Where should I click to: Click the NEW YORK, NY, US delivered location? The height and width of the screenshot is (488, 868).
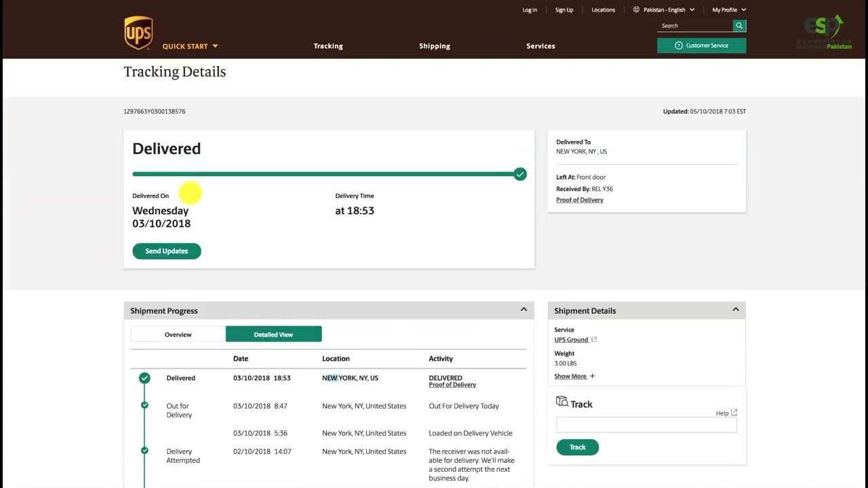click(350, 378)
